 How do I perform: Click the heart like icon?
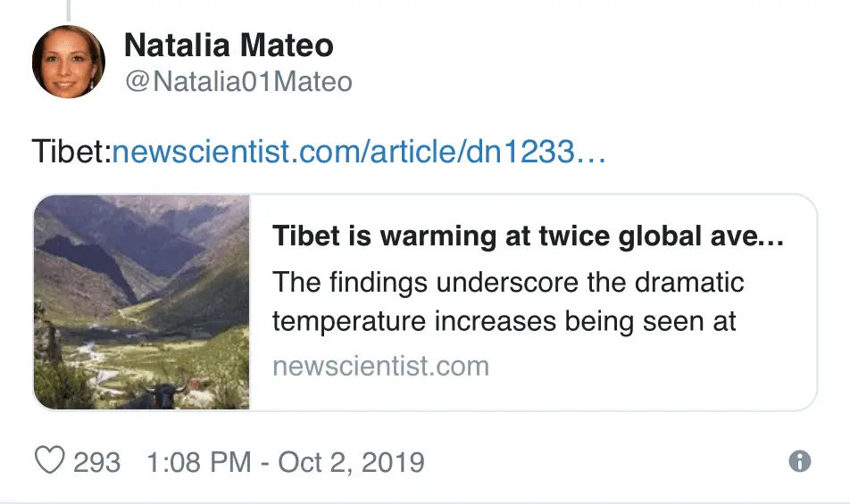[x=49, y=461]
